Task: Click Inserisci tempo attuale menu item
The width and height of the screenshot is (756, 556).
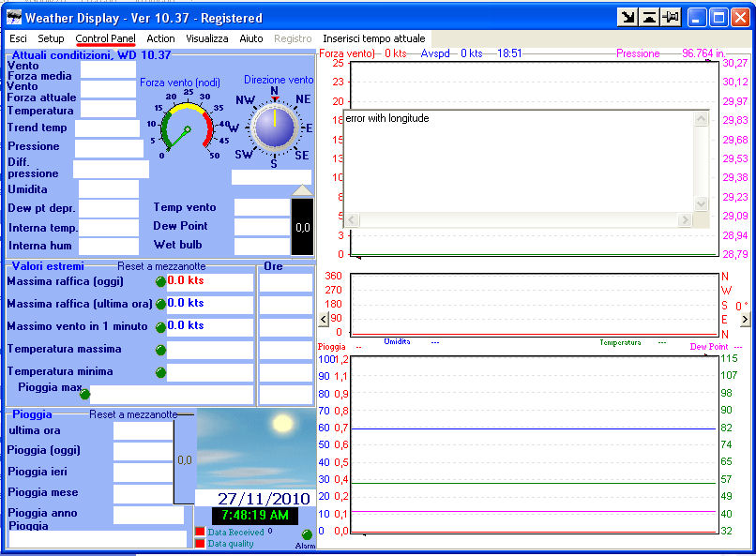Action: pos(373,38)
